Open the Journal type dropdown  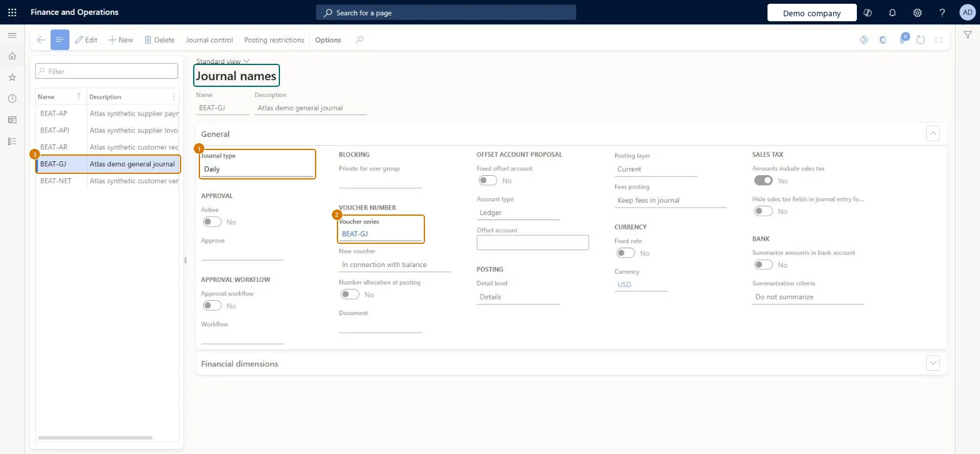tap(257, 169)
